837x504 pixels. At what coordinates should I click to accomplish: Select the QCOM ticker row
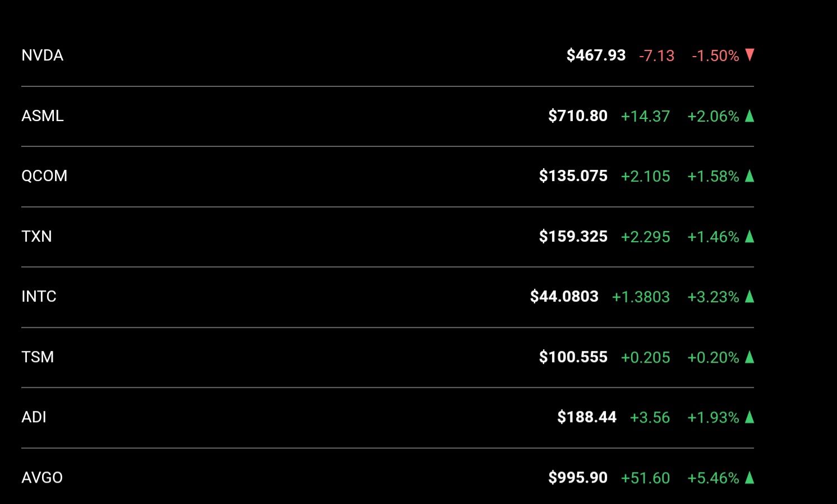pos(388,176)
